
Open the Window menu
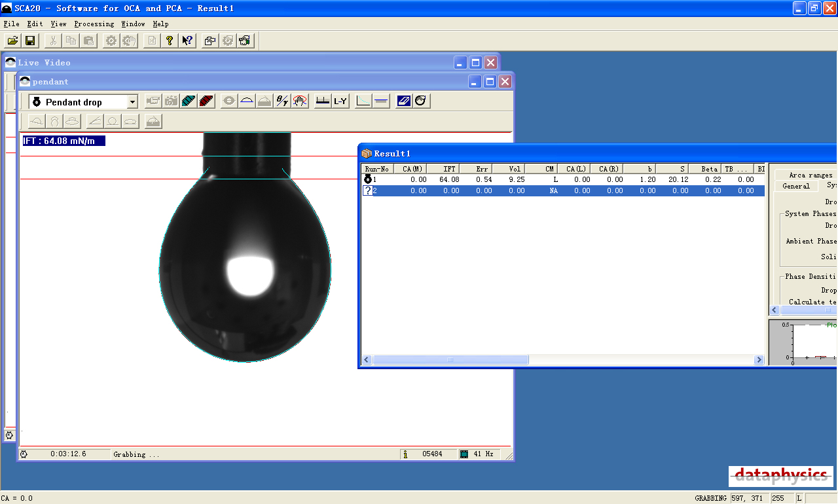133,24
